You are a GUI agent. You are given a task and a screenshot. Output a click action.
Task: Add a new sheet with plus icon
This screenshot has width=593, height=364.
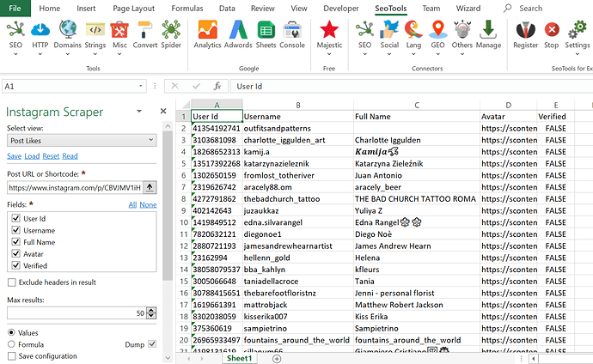[277, 359]
